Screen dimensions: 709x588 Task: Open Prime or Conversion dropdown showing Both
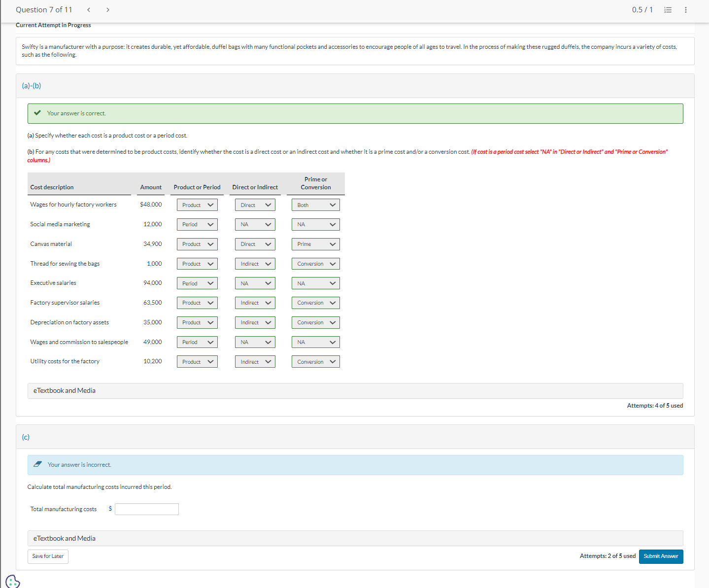click(x=316, y=205)
